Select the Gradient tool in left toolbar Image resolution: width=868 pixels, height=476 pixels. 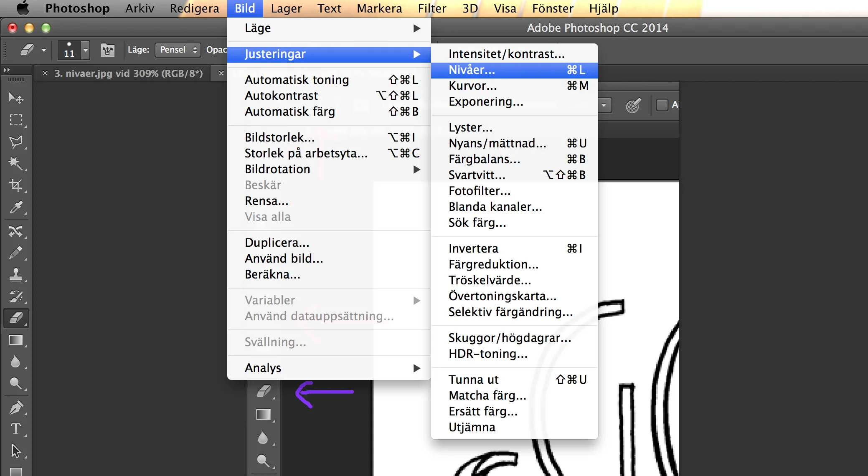(x=16, y=340)
